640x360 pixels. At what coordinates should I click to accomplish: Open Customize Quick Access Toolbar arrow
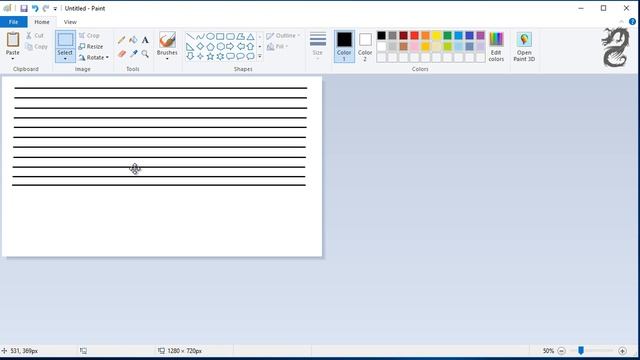tap(55, 9)
